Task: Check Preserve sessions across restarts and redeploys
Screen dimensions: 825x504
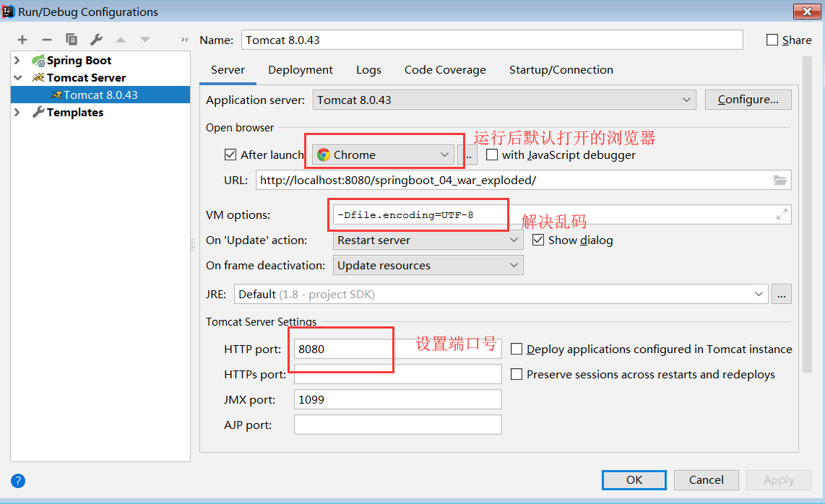Action: [517, 374]
